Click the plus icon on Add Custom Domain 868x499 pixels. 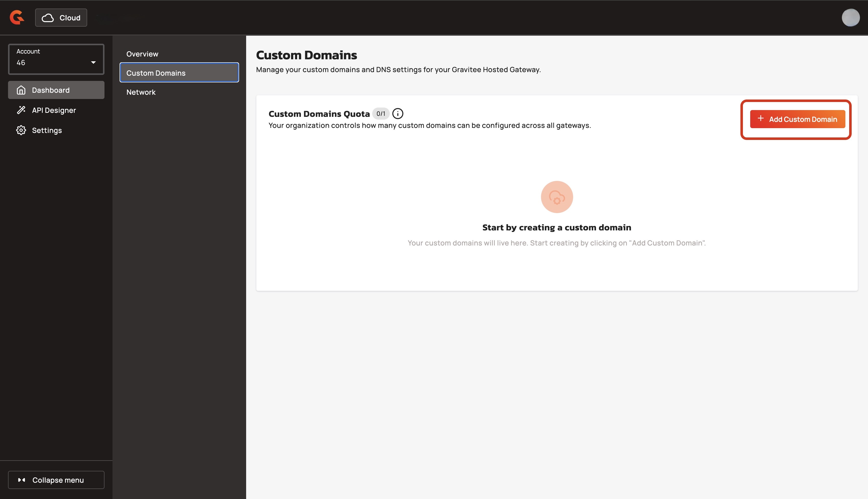761,119
